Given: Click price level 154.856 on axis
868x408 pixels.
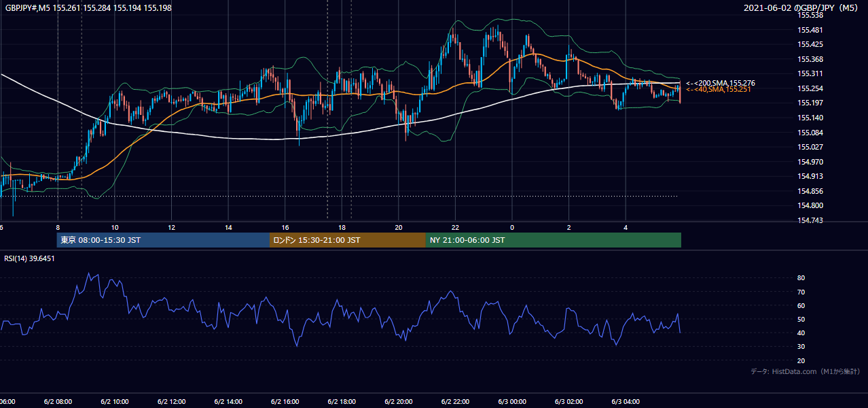Looking at the screenshot, I should coord(810,191).
